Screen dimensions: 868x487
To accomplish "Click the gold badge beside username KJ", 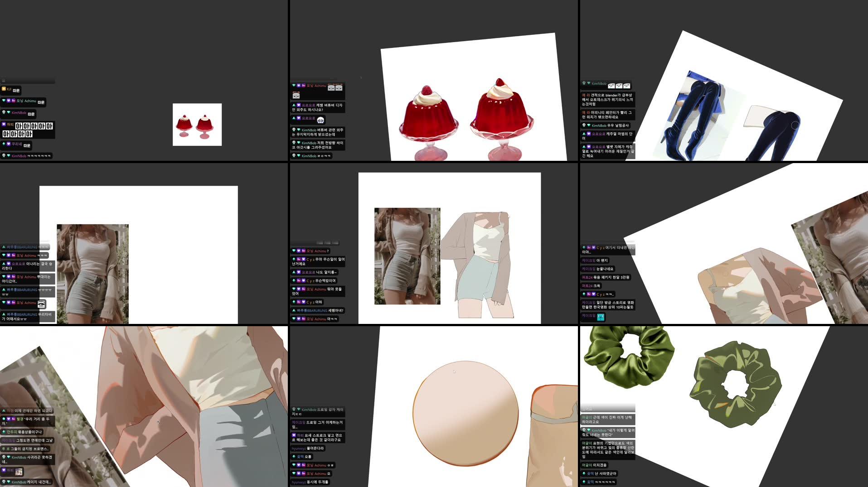I will coord(4,89).
